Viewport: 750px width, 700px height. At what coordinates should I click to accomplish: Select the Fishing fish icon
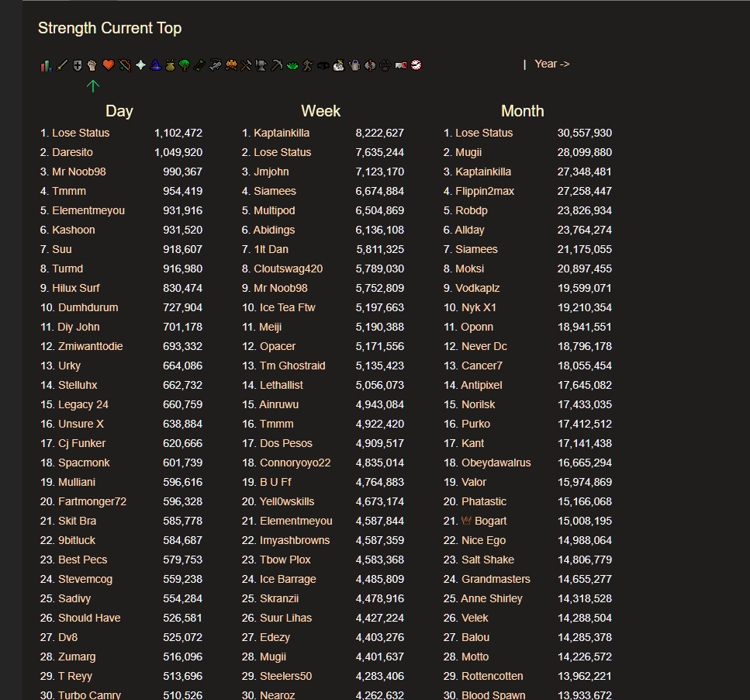pyautogui.click(x=216, y=65)
